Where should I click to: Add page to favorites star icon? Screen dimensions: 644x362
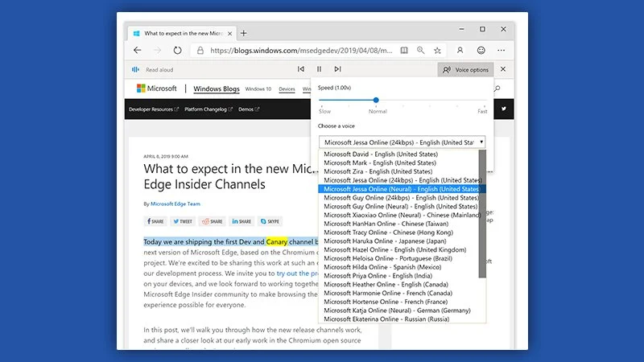(437, 50)
